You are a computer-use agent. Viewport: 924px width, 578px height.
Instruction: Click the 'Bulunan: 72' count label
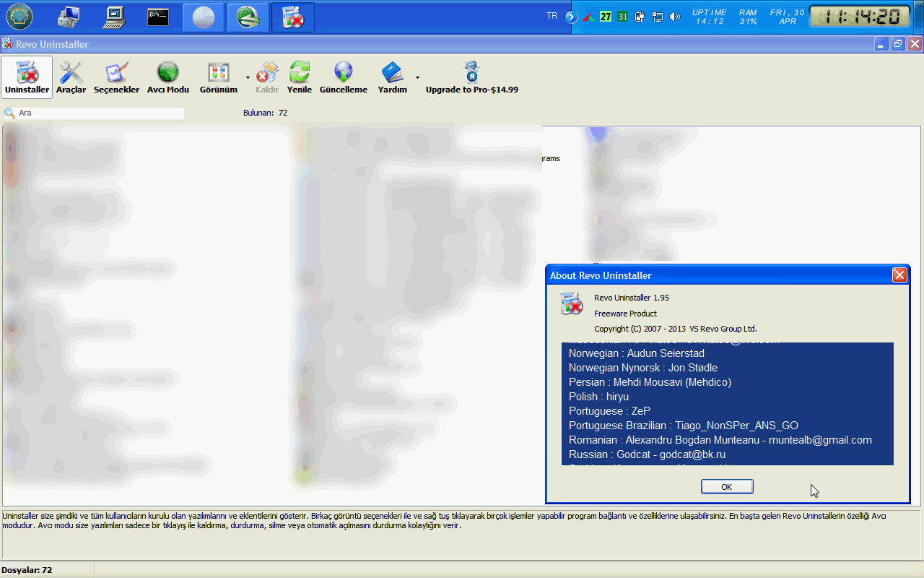tap(266, 113)
